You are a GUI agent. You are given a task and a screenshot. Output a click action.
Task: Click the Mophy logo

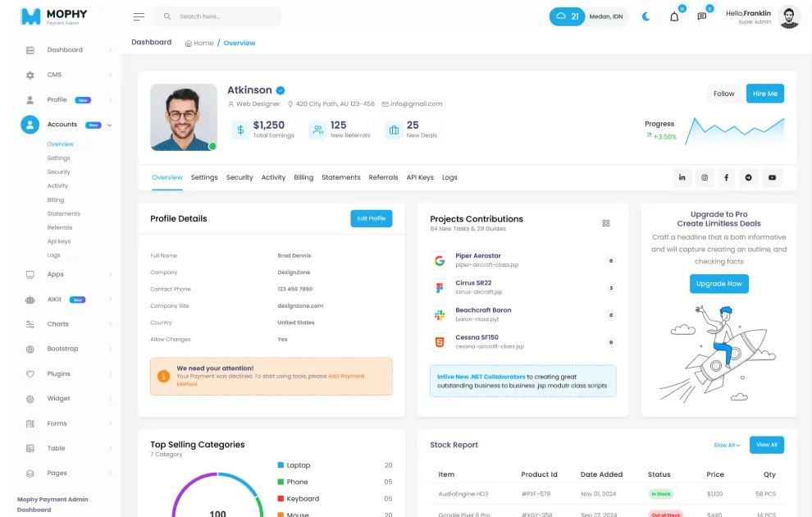tap(54, 16)
